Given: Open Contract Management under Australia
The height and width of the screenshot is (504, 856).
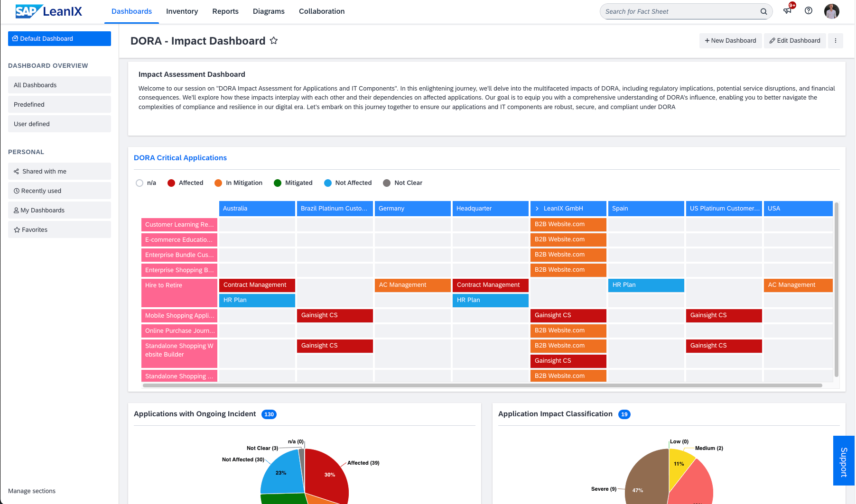Looking at the screenshot, I should (257, 285).
